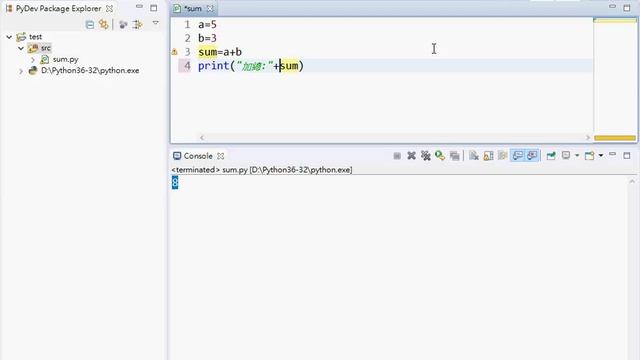Close the *sum editor tab
Screen dimensions: 640x360
[210, 9]
